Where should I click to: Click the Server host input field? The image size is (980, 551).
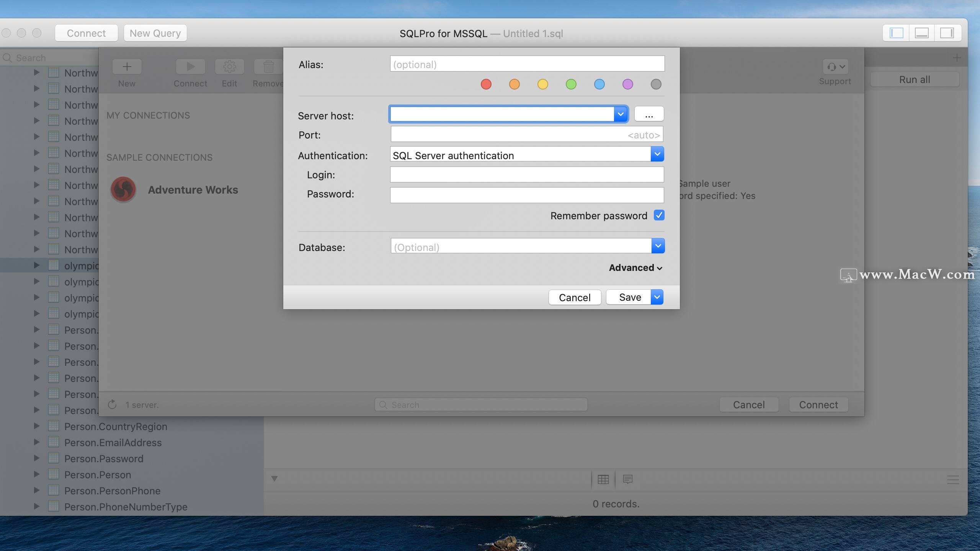(502, 114)
